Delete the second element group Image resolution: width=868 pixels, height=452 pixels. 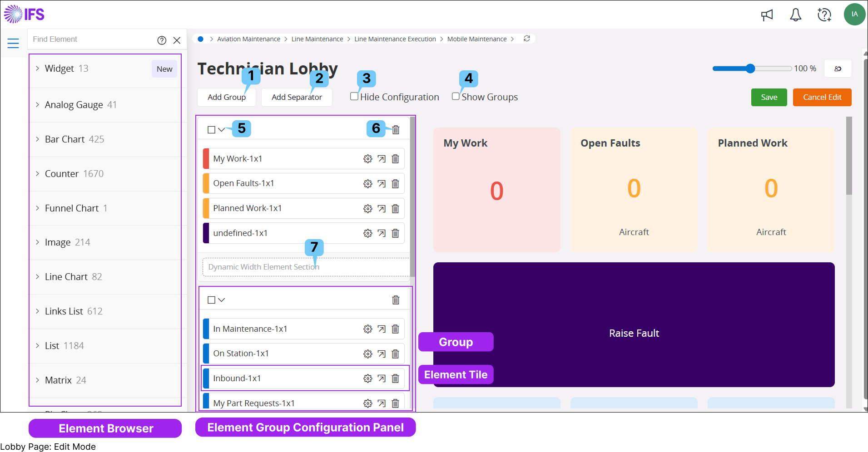396,300
